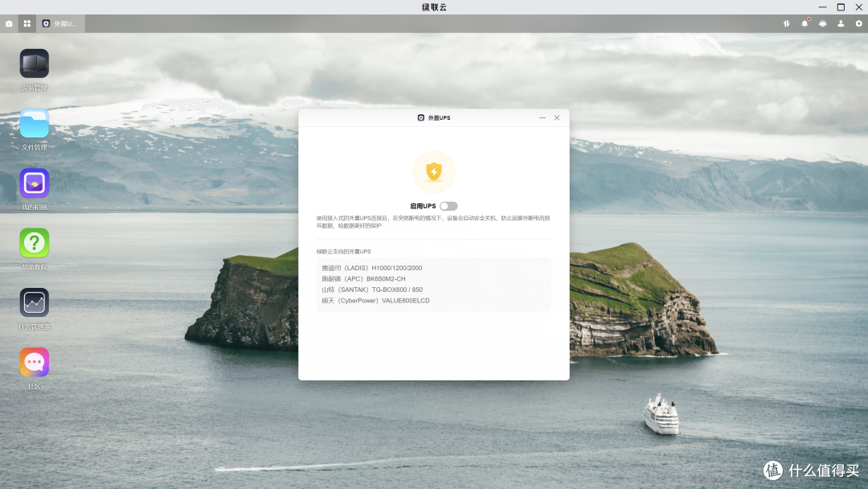Toggle the 启用UPS switch on
Image resolution: width=868 pixels, height=489 pixels.
click(x=448, y=206)
